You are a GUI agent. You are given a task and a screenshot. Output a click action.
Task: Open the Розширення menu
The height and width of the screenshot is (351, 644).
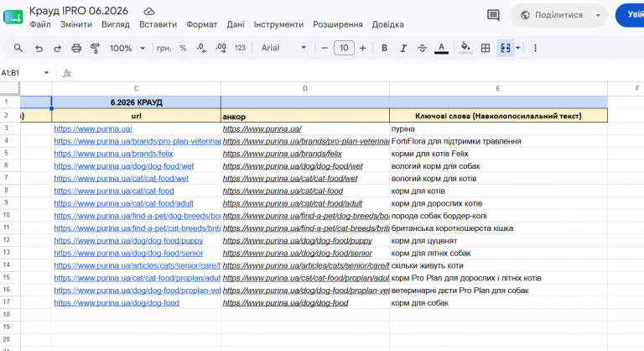[338, 24]
